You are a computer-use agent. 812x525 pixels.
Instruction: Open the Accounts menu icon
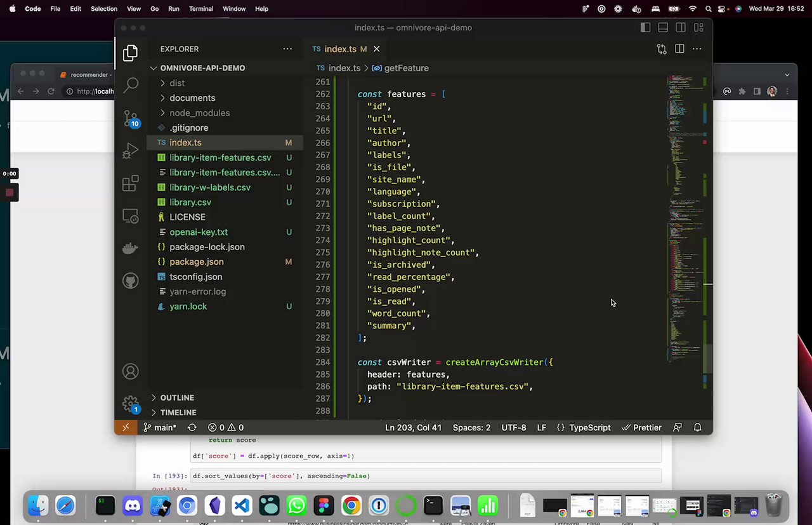(x=130, y=371)
